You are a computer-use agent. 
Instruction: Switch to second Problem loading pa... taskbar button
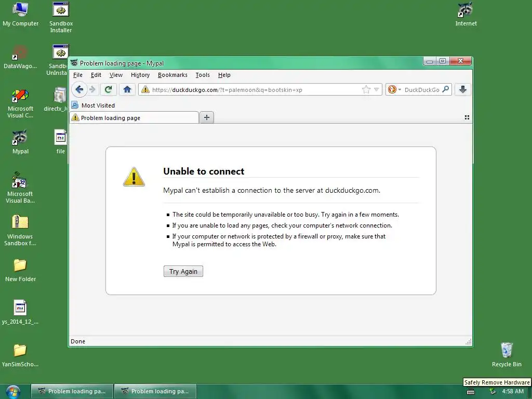coord(155,391)
